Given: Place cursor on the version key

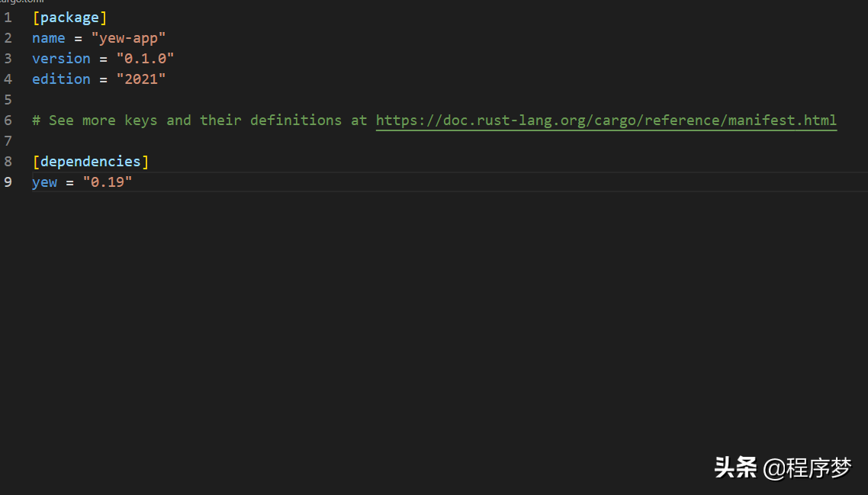Looking at the screenshot, I should (61, 59).
